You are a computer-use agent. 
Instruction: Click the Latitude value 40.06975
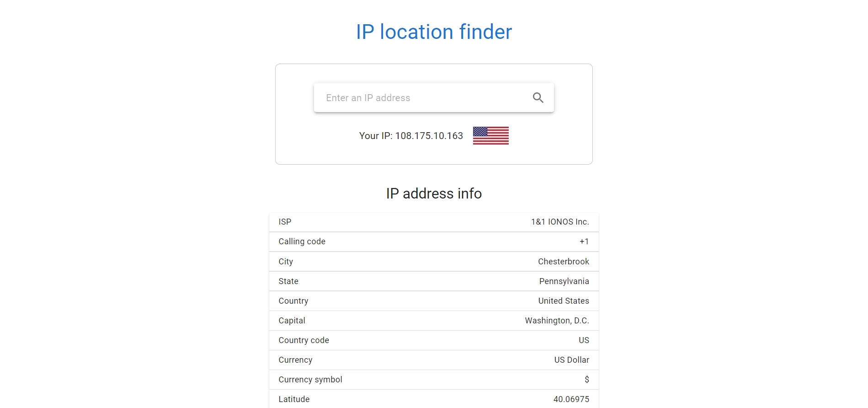click(x=571, y=399)
